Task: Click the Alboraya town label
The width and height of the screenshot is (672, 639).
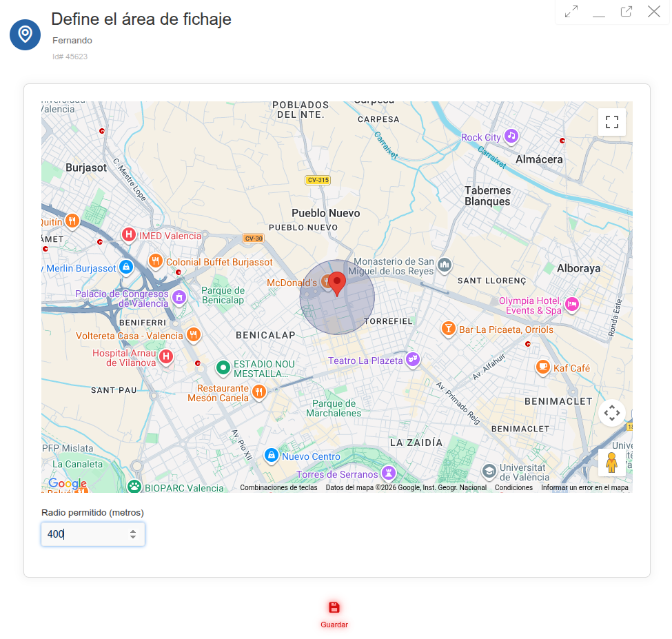Action: tap(578, 269)
